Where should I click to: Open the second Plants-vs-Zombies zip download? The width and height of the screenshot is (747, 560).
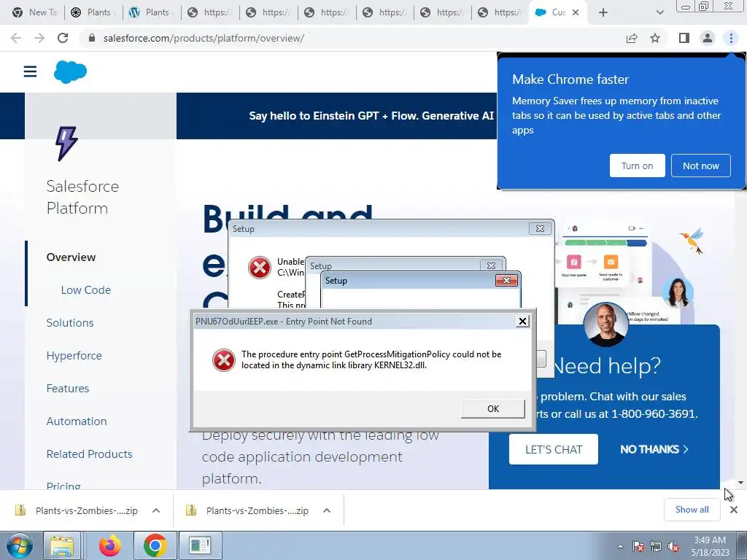pyautogui.click(x=247, y=510)
